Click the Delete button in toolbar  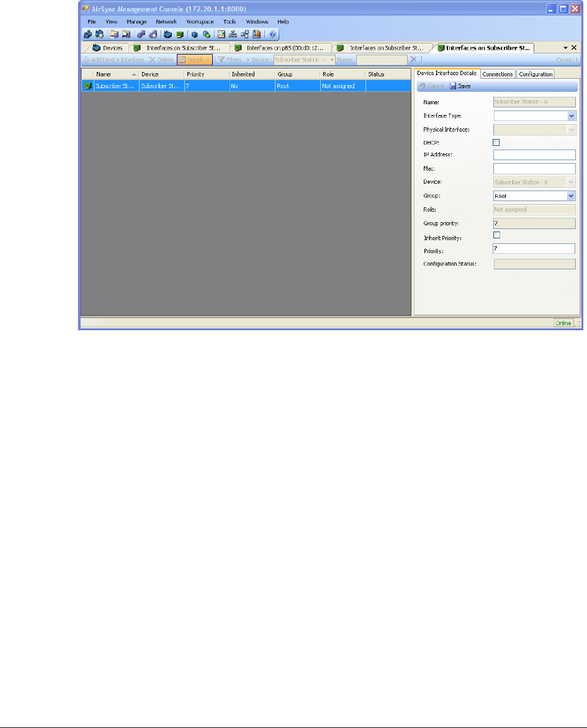161,60
